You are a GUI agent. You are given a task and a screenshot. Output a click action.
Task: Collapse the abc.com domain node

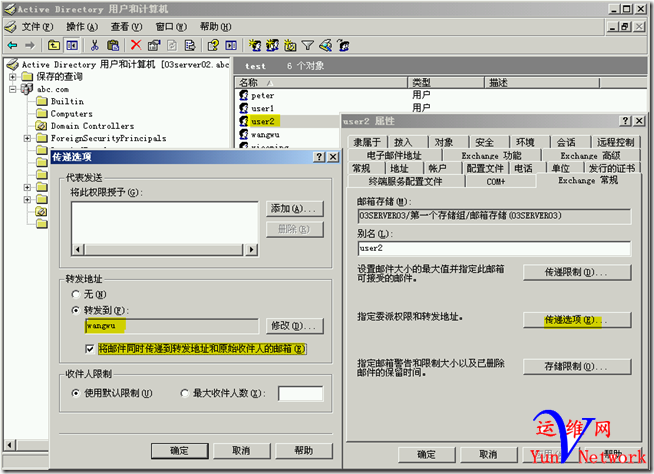click(x=13, y=89)
